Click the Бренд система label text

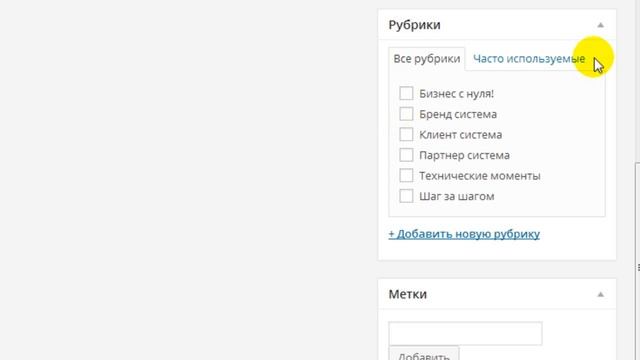tap(458, 114)
